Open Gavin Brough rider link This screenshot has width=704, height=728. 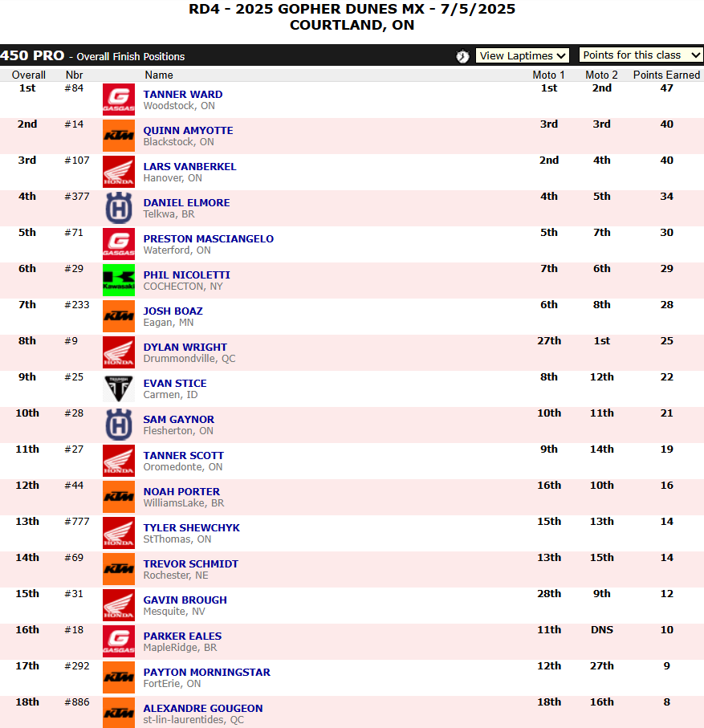tap(185, 600)
